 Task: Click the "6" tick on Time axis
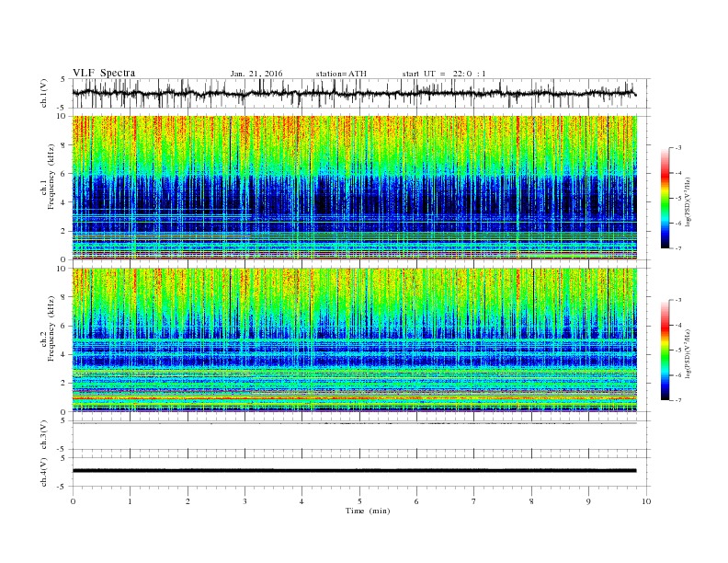(x=416, y=501)
